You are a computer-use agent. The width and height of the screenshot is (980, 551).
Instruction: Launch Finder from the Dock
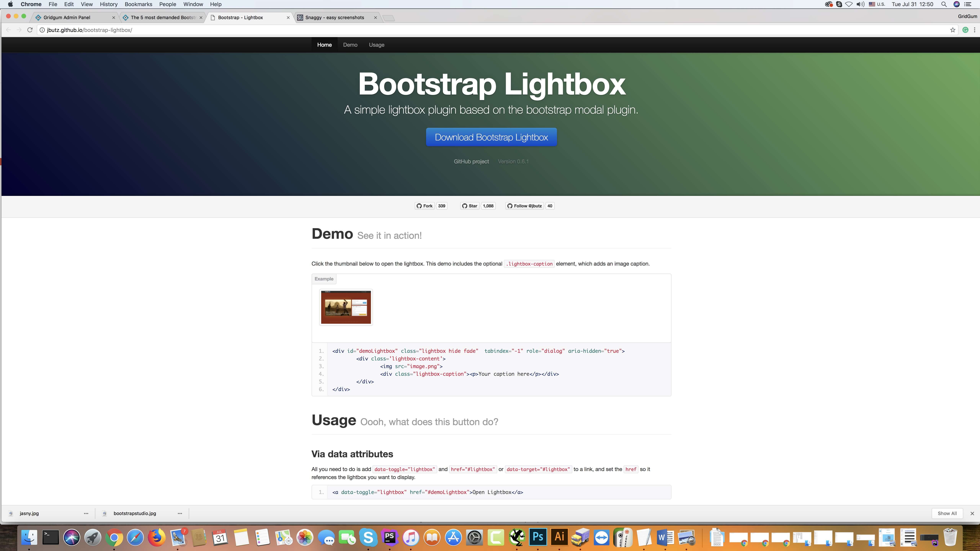point(29,537)
